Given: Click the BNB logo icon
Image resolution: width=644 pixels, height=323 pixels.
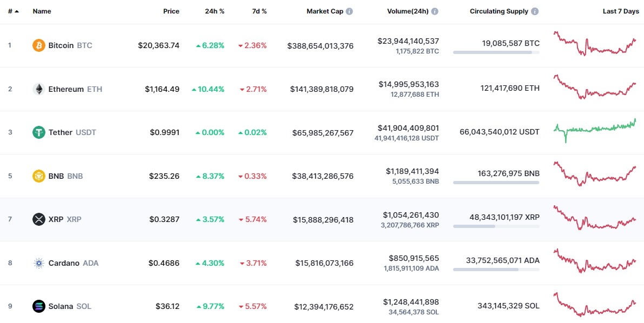Looking at the screenshot, I should 39,176.
